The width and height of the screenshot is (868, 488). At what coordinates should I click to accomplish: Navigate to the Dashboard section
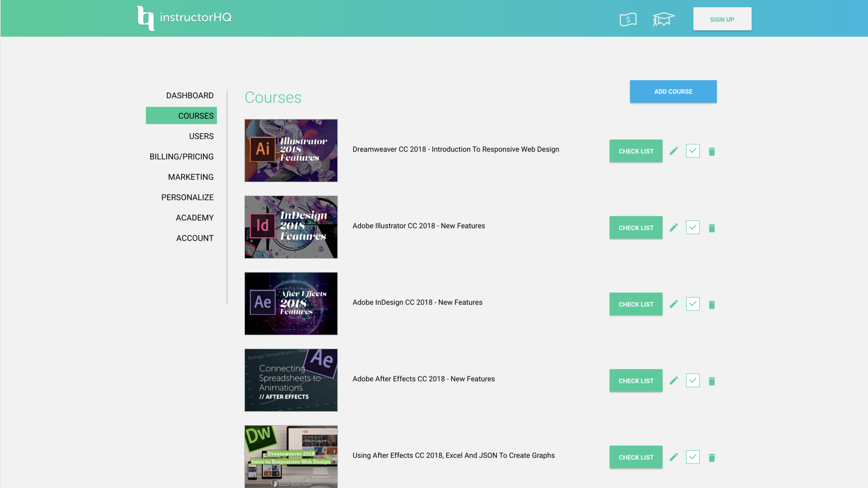click(189, 95)
